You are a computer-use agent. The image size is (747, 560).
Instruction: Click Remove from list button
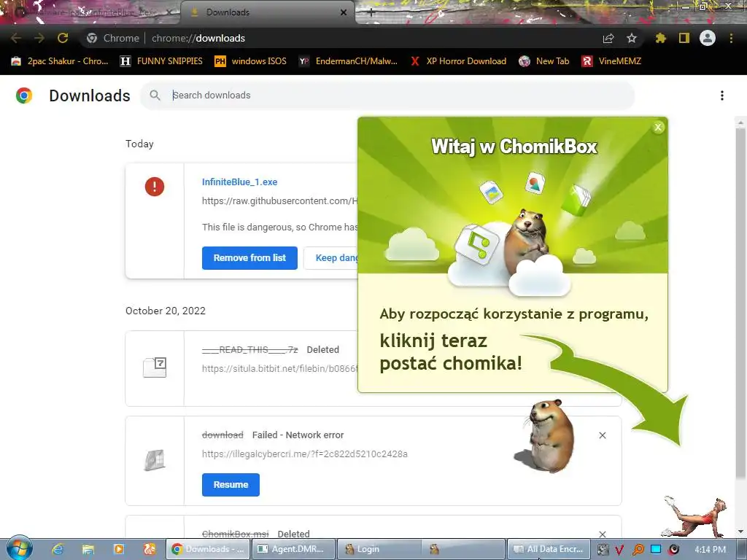point(249,257)
